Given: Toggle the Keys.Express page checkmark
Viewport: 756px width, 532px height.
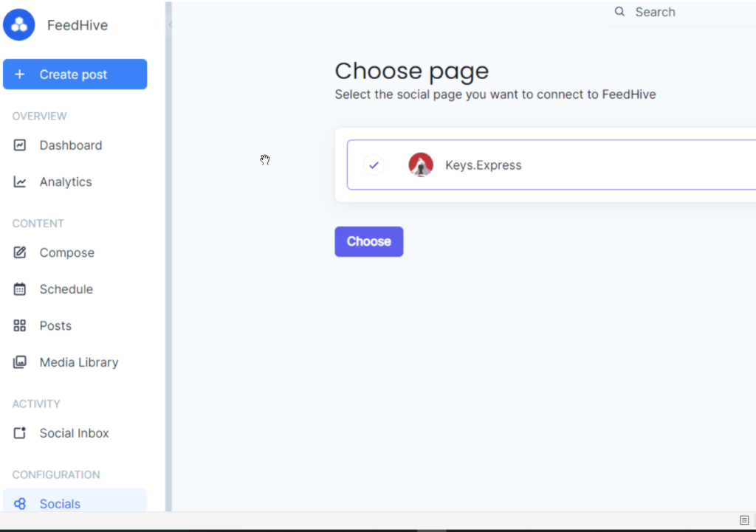Looking at the screenshot, I should tap(374, 165).
